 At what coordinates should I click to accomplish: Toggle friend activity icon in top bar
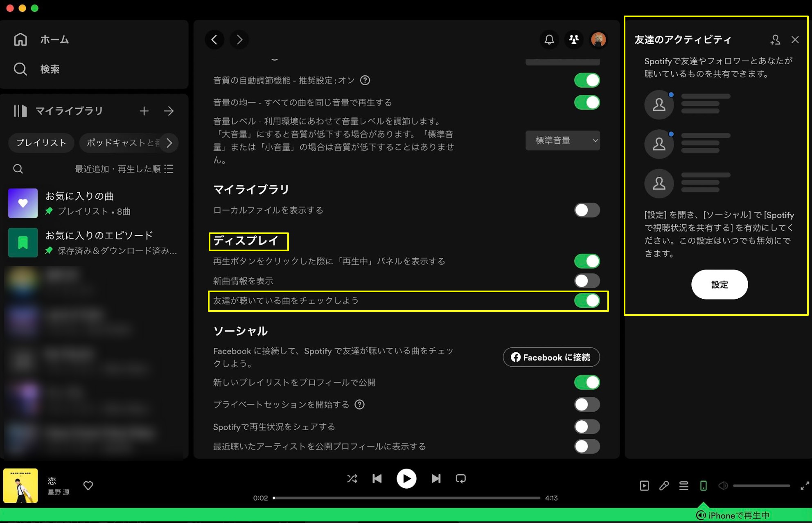574,40
